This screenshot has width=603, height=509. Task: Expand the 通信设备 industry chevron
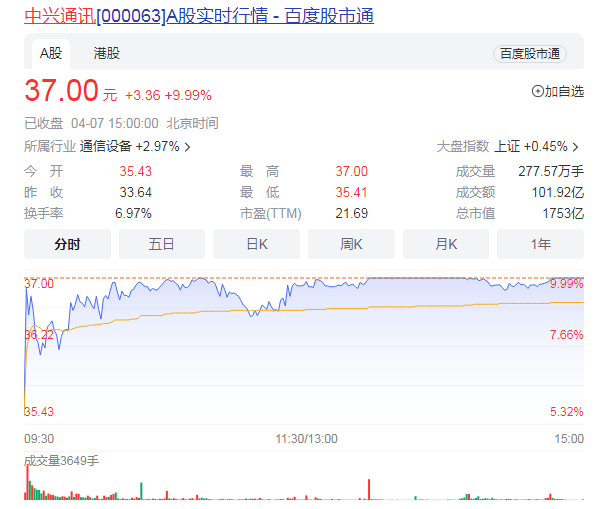[187, 146]
